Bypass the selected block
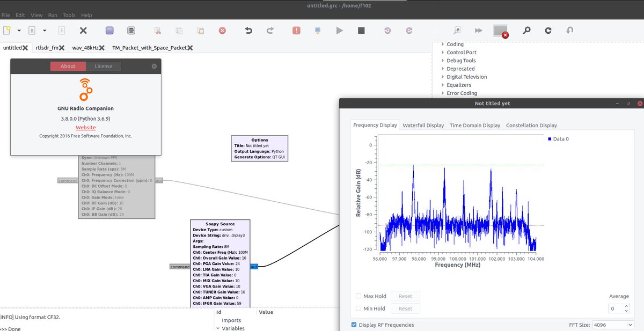This screenshot has width=644, height=331. (479, 31)
